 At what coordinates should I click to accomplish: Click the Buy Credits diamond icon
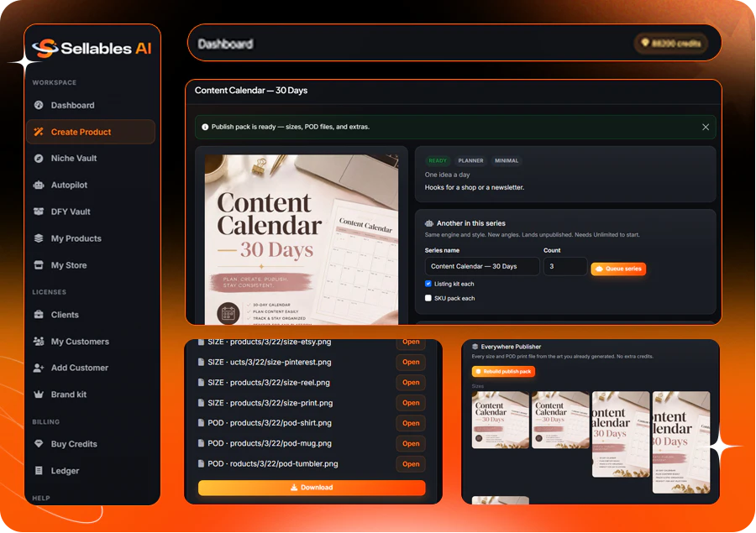(x=39, y=444)
